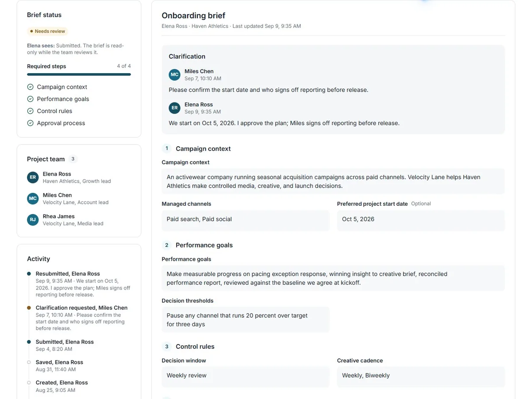The image size is (532, 399).
Task: Click section number 1 badge for Campaign context
Action: (x=167, y=149)
